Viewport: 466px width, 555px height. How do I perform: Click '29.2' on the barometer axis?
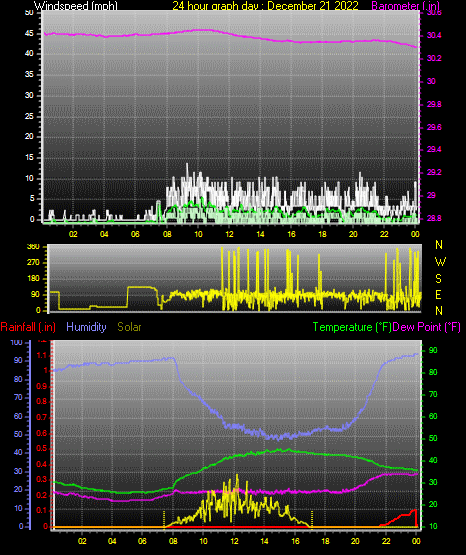click(x=434, y=172)
